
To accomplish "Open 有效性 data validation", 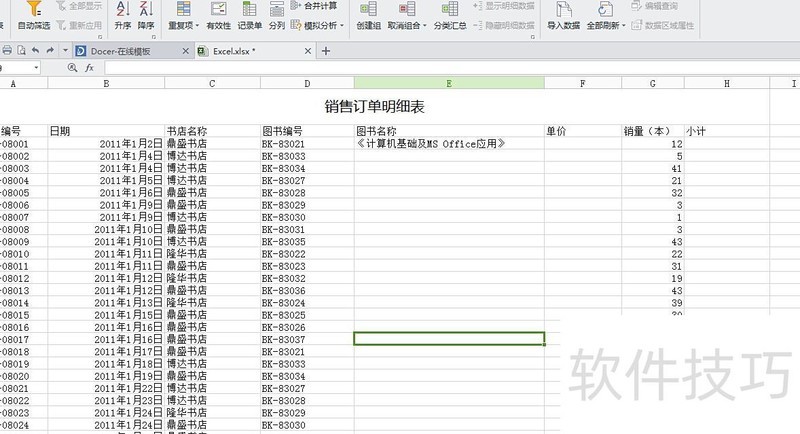I will [218, 15].
